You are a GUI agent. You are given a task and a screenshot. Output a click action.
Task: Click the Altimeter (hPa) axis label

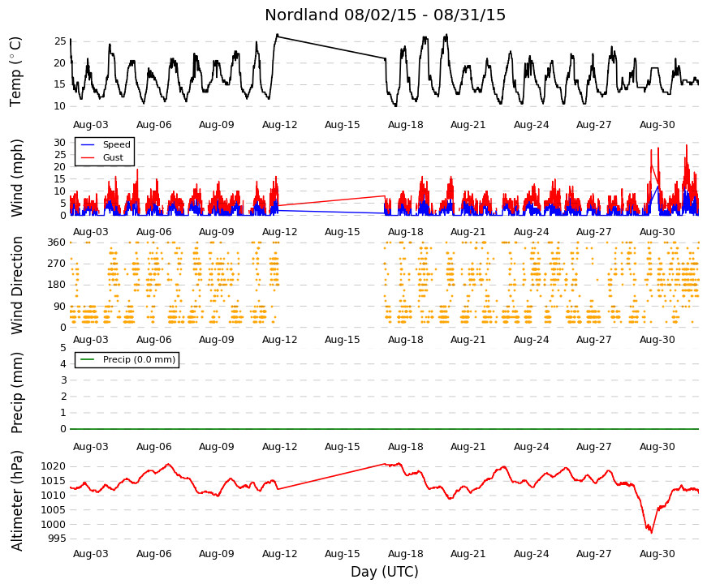coord(16,500)
